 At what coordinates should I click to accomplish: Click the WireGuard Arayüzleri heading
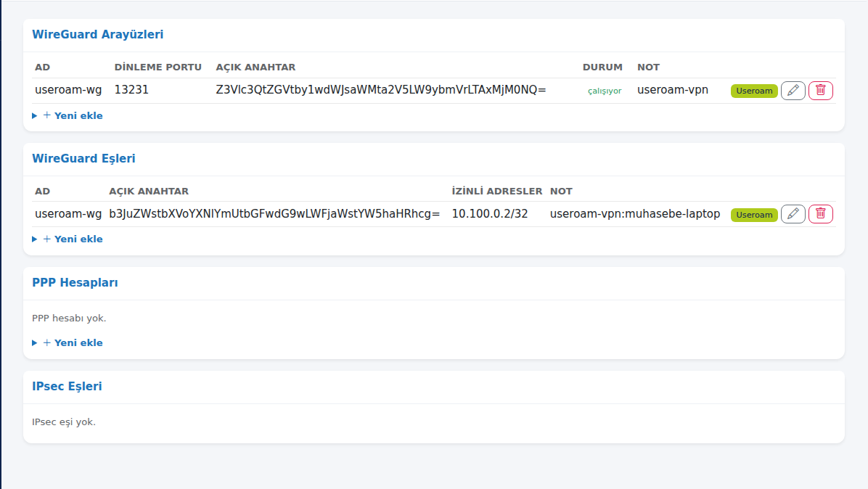tap(97, 34)
